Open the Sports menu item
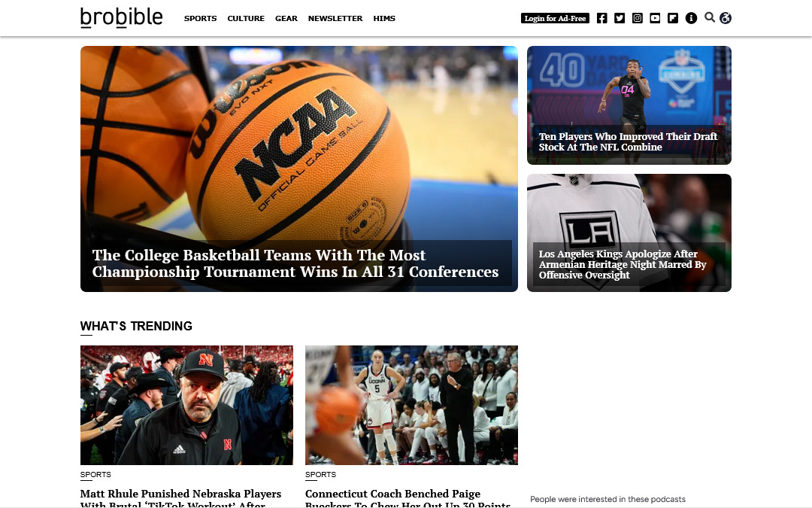This screenshot has width=812, height=508. 200,19
